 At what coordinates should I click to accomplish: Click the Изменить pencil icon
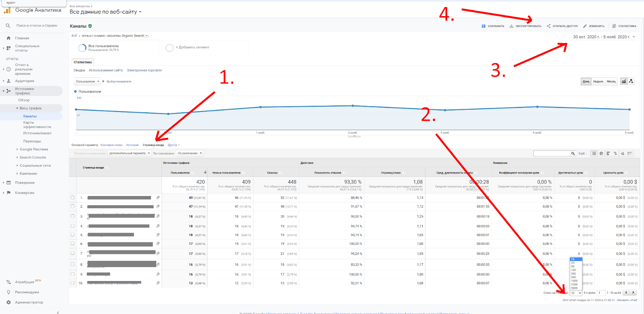tap(585, 26)
